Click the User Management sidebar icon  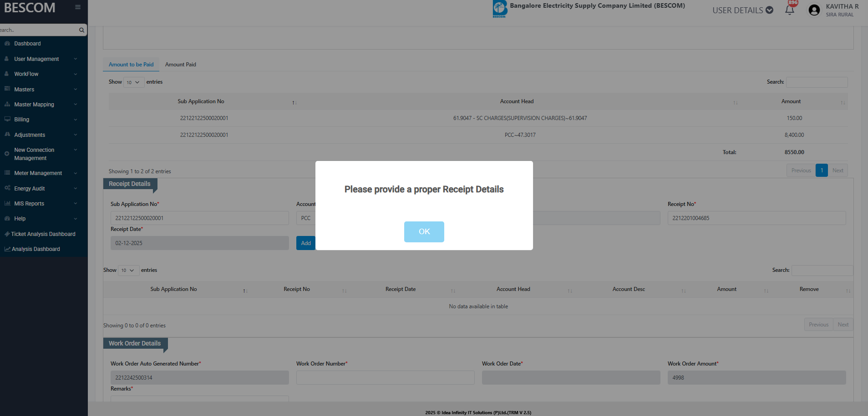click(x=7, y=59)
